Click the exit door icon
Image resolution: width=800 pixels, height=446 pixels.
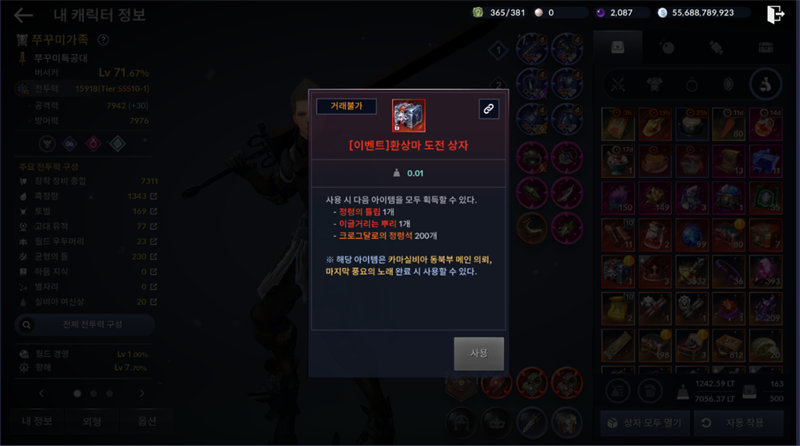pyautogui.click(x=775, y=14)
